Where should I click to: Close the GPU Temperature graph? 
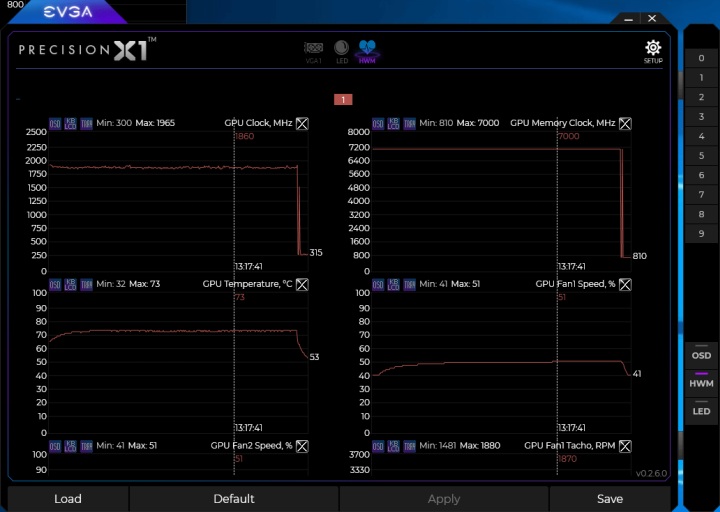tap(302, 285)
